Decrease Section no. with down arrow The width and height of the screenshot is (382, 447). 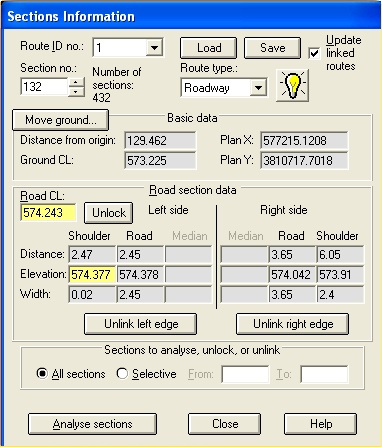[x=76, y=91]
